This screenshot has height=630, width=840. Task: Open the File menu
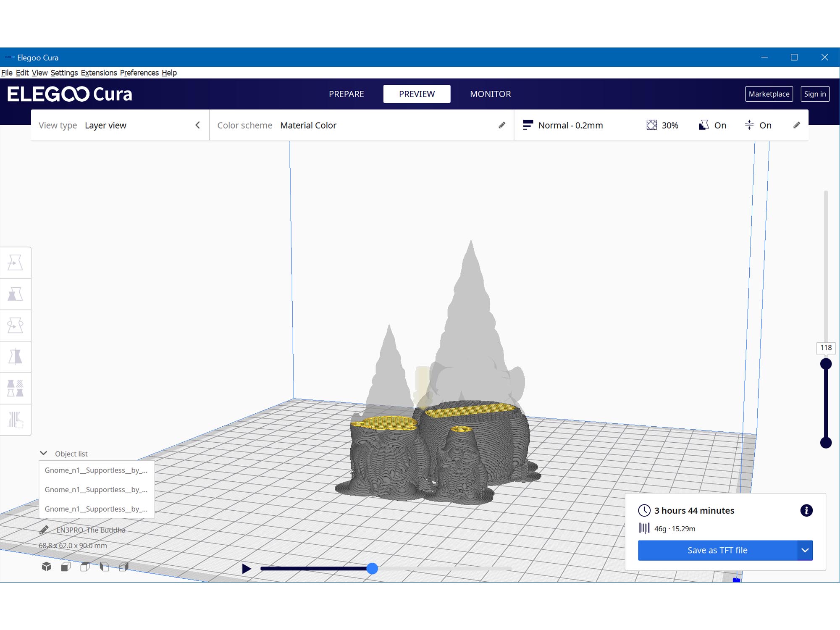7,73
